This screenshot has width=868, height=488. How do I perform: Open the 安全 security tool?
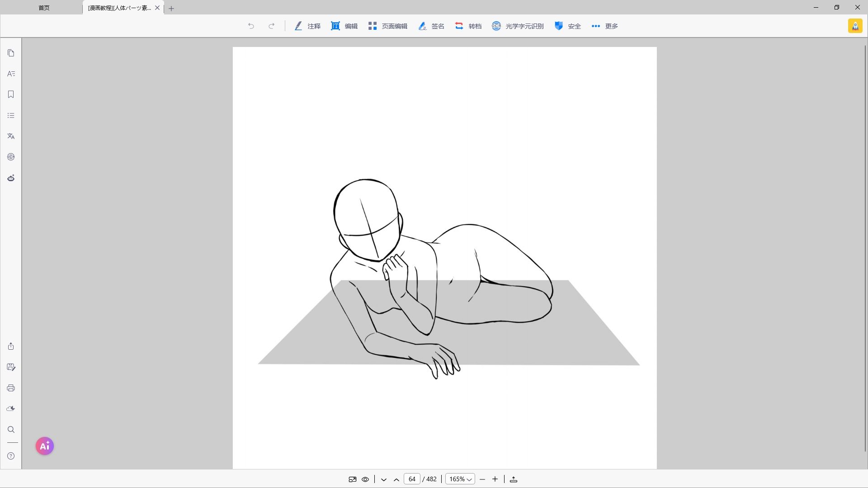point(568,26)
